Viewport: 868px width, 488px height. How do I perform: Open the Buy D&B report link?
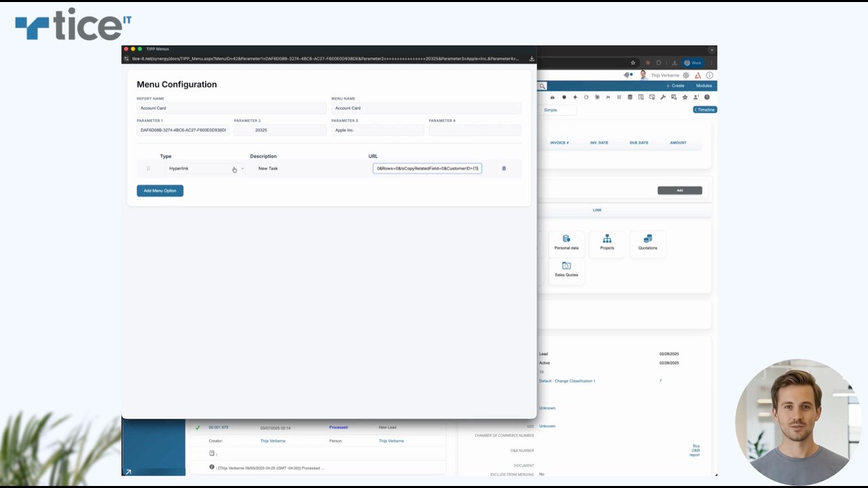(x=694, y=451)
